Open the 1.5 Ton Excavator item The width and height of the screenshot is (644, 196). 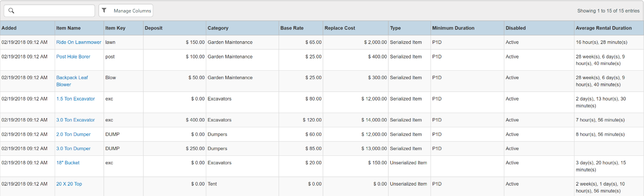[76, 99]
